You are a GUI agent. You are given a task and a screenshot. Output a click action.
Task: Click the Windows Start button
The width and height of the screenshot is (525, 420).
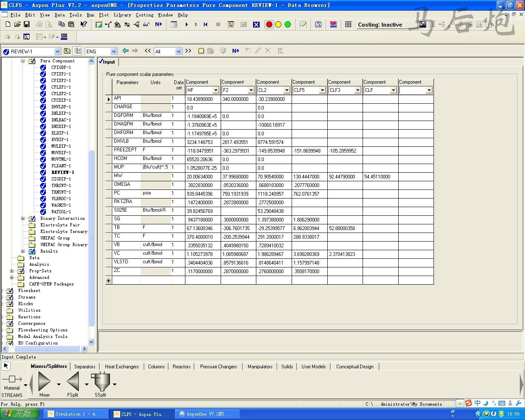(19, 414)
